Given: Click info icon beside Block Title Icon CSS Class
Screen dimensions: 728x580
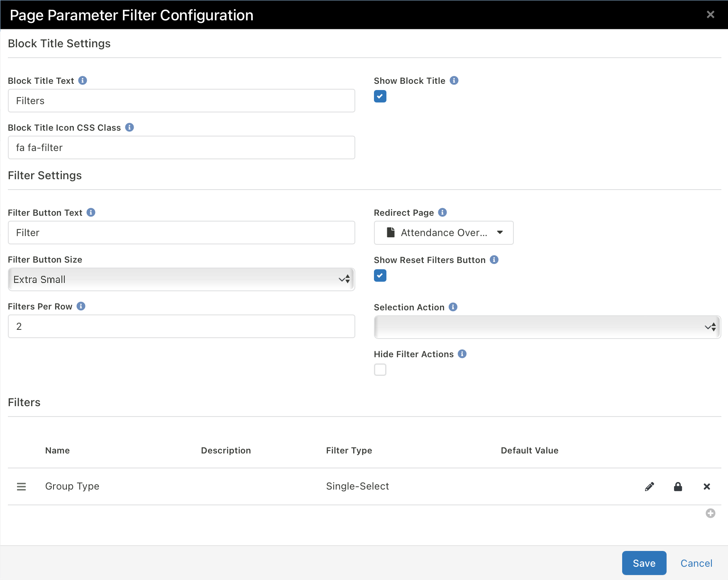Looking at the screenshot, I should (129, 127).
